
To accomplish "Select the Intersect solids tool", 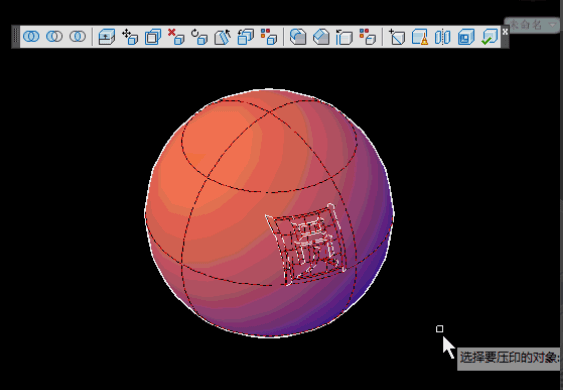I will (x=78, y=37).
